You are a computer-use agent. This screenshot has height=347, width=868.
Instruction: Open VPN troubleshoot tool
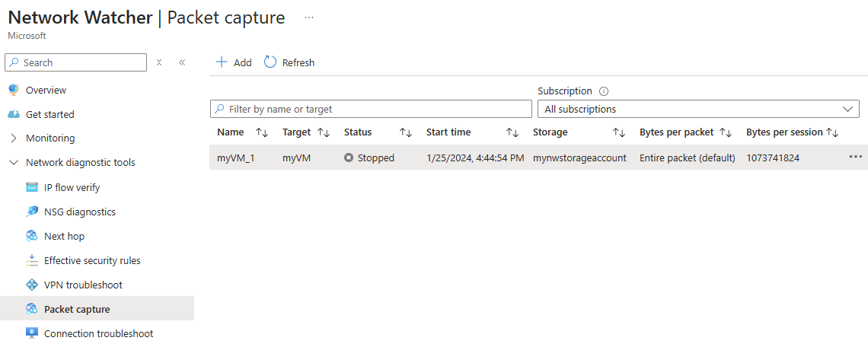(83, 285)
